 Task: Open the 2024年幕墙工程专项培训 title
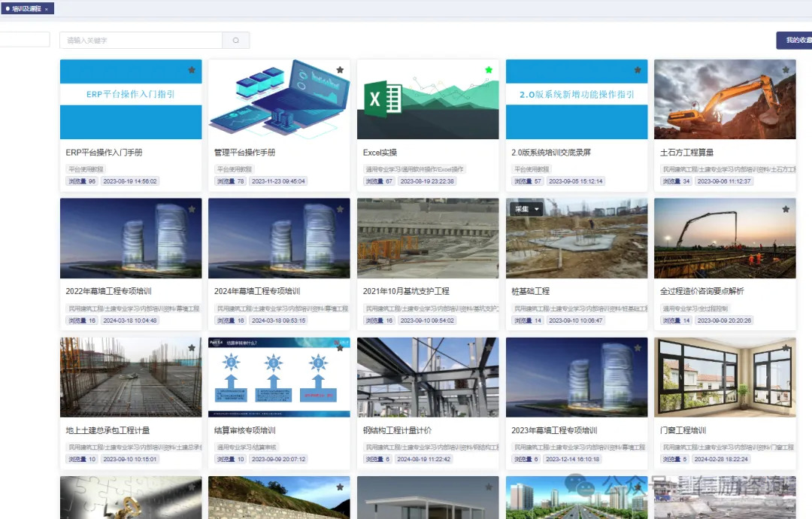tap(257, 292)
